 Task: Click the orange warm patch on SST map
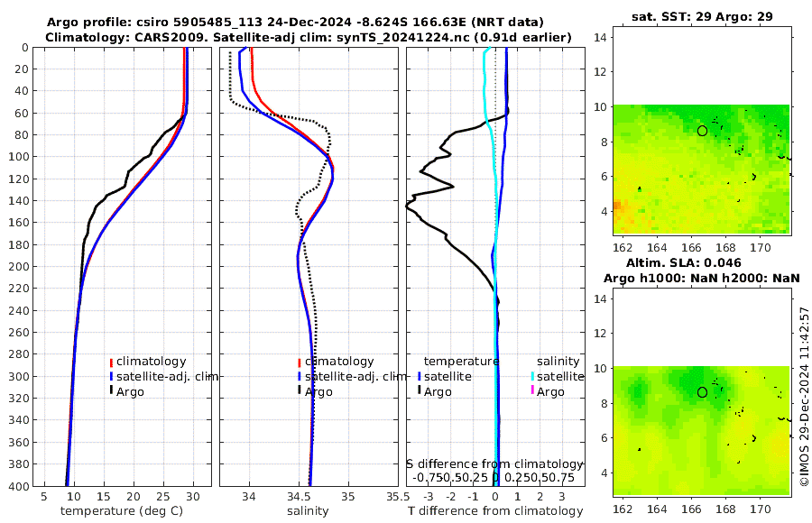[x=618, y=208]
